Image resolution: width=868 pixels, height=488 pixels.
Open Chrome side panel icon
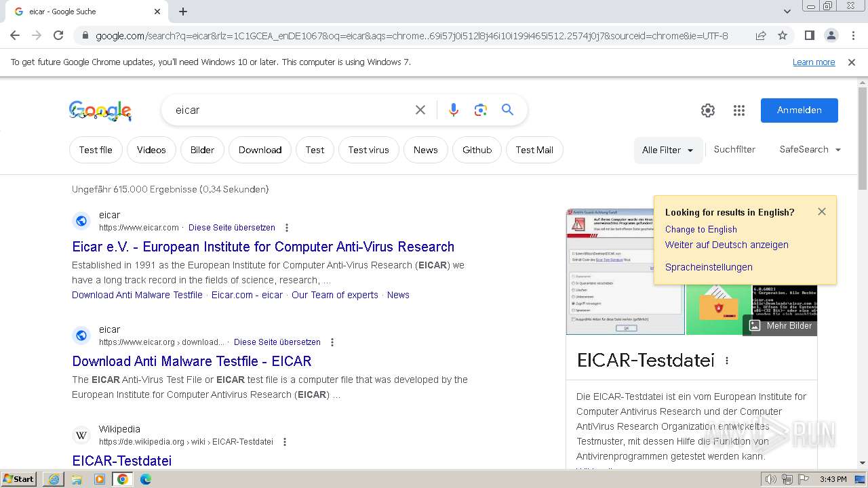809,35
